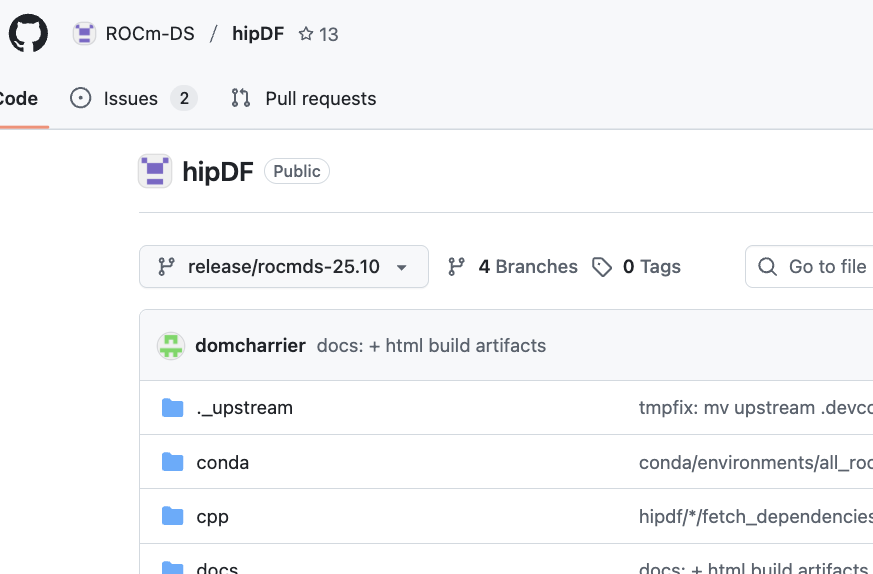
Task: Click the domcharrier commit author avatar
Action: [x=171, y=346]
